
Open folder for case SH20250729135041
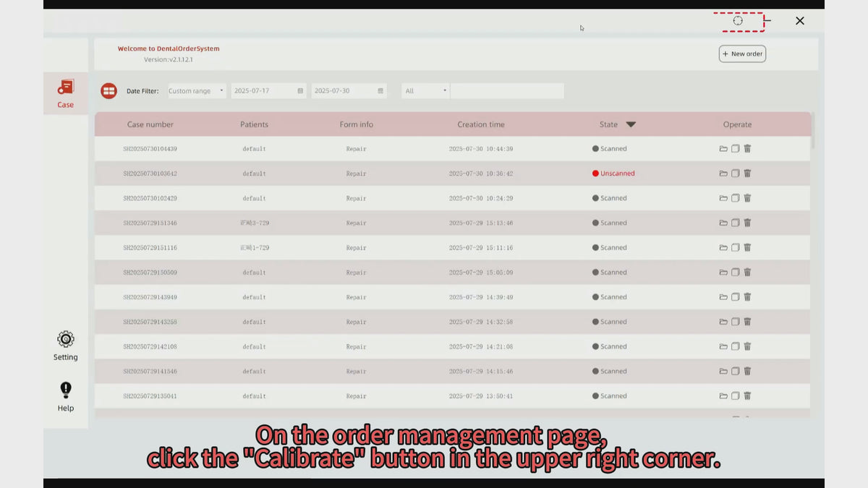pos(723,396)
